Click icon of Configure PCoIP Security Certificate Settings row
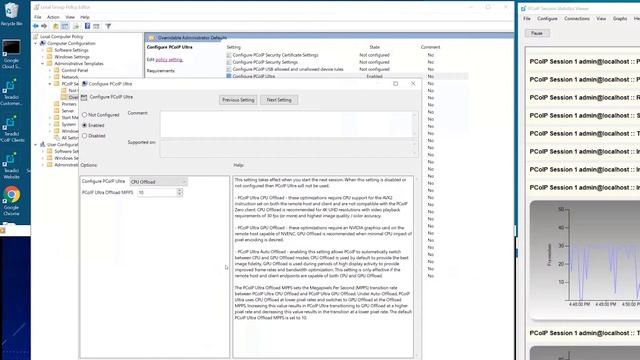The height and width of the screenshot is (360, 640). [x=229, y=55]
